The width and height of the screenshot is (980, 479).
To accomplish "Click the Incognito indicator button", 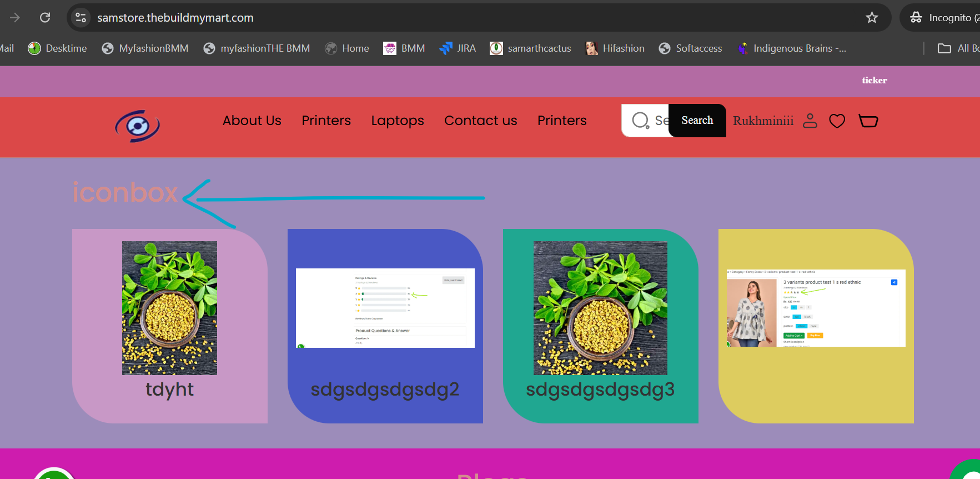I will 943,18.
